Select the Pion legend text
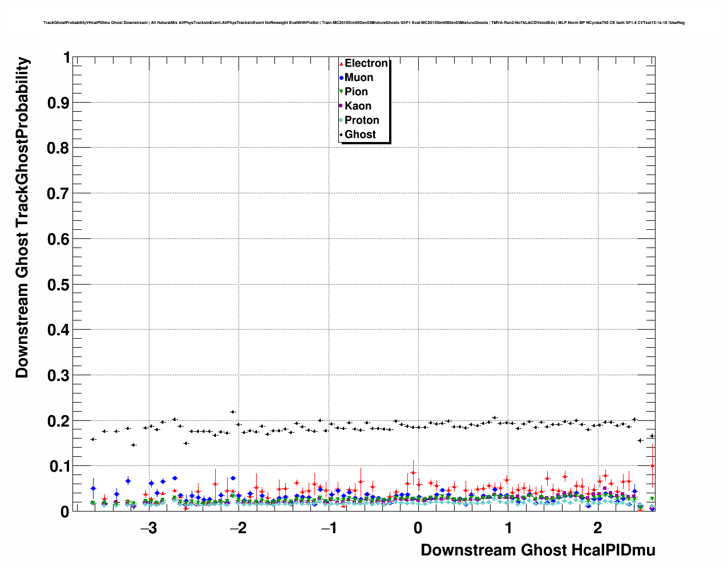This screenshot has width=728, height=568. pos(356,92)
